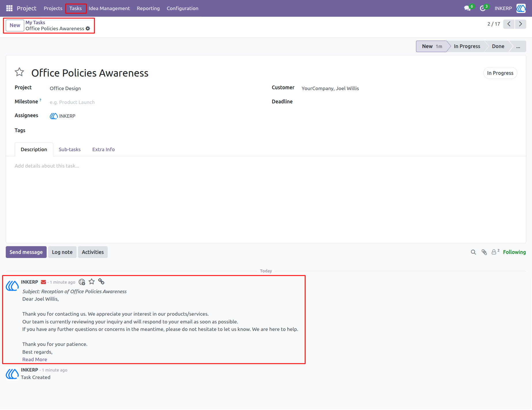Image resolution: width=532 pixels, height=410 pixels.
Task: Click the INKERP user avatar logo in the top bar
Action: [521, 8]
